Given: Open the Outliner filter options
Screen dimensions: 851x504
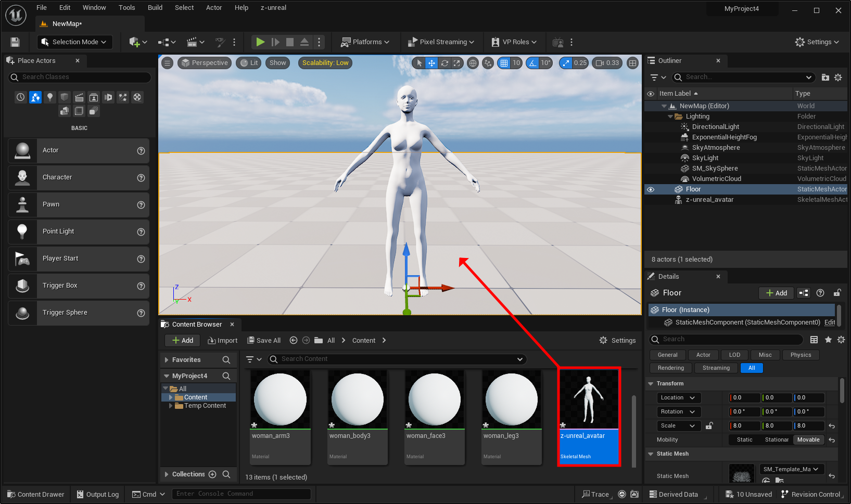Looking at the screenshot, I should click(x=658, y=77).
